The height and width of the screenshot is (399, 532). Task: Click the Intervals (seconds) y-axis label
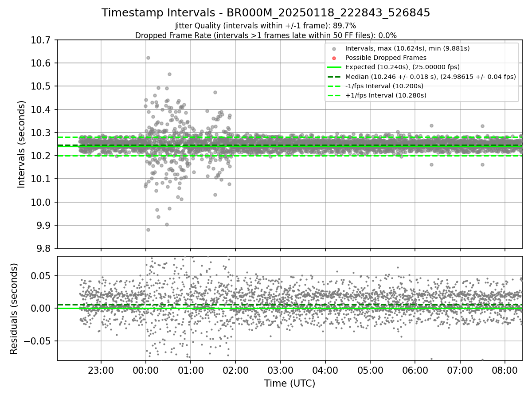pos(22,144)
